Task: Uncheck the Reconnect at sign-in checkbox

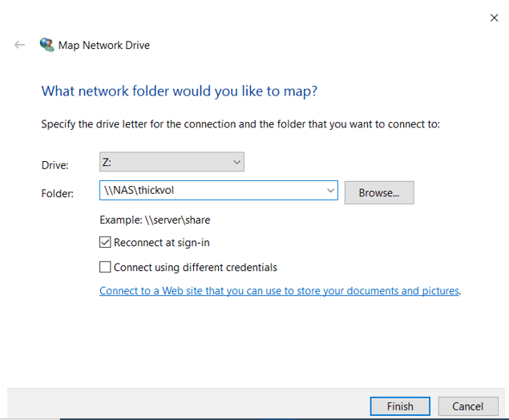Action: click(x=105, y=242)
